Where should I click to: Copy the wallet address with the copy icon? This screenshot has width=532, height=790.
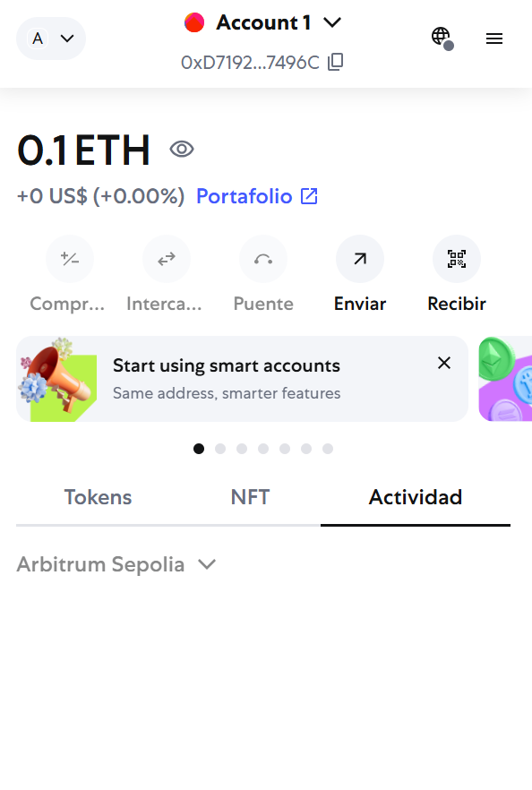click(336, 63)
